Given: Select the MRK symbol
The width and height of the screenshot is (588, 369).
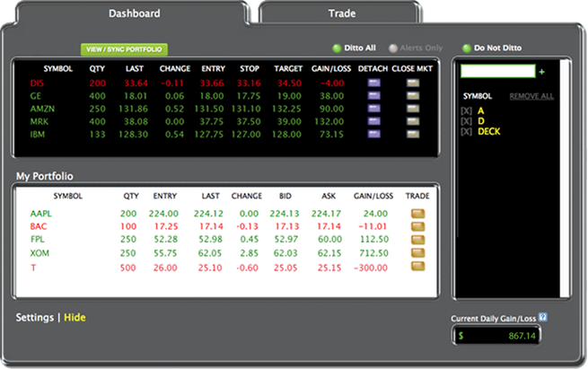Looking at the screenshot, I should click(39, 121).
